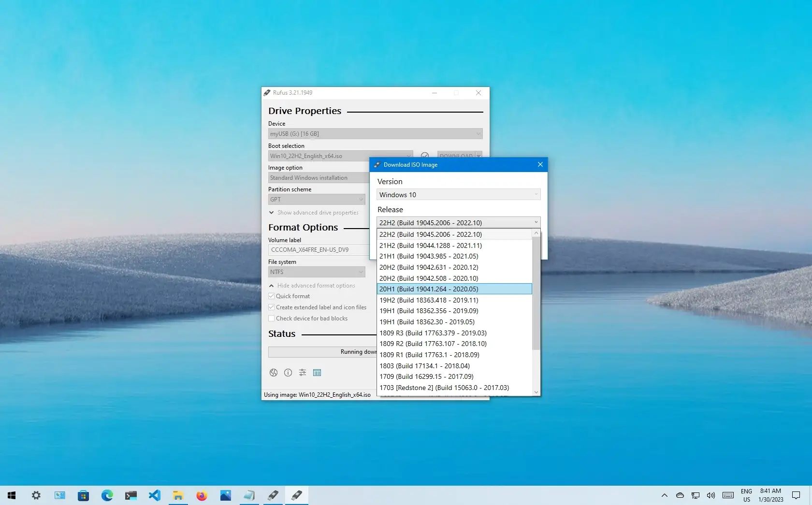Click release list scrollbar up arrow

point(536,233)
